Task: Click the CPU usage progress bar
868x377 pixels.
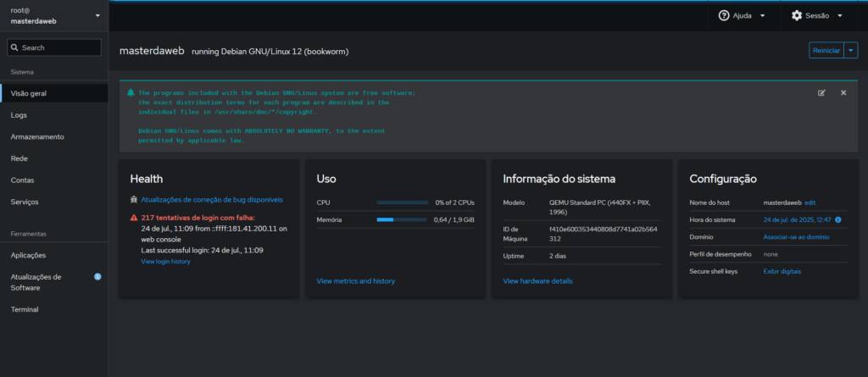Action: (x=403, y=202)
